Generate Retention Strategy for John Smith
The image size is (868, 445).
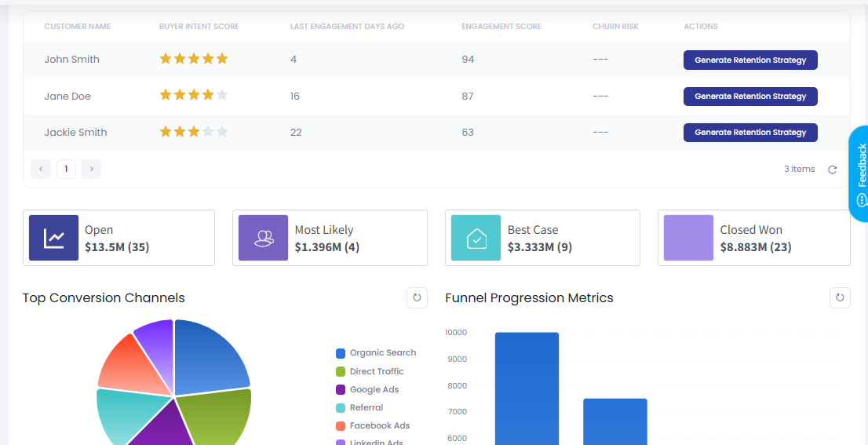(749, 60)
